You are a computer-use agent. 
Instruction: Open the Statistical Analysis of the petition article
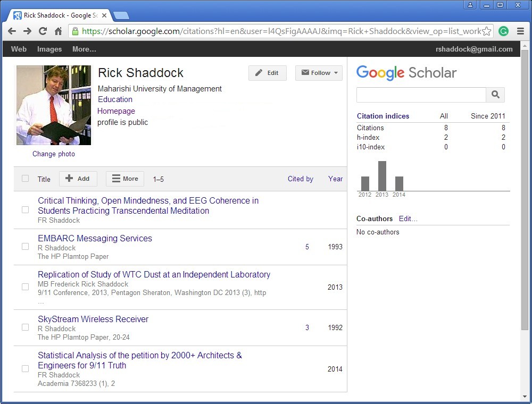[140, 360]
